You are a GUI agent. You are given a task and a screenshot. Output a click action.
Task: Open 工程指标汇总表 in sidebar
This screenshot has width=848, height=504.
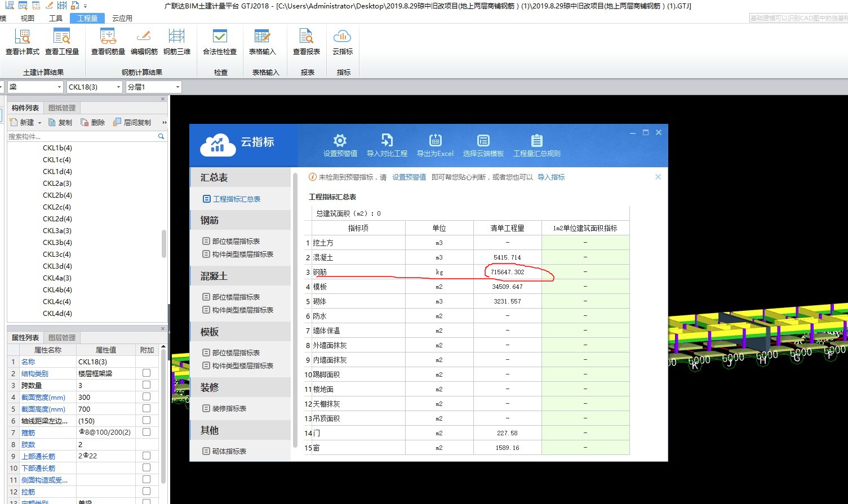click(232, 199)
